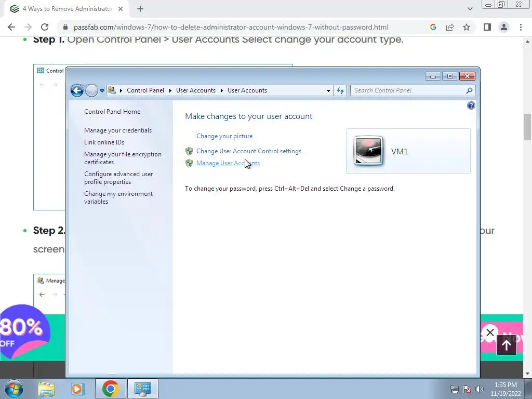Viewport: 532px width, 399px height.
Task: Open Manage your credentials
Action: tap(118, 130)
